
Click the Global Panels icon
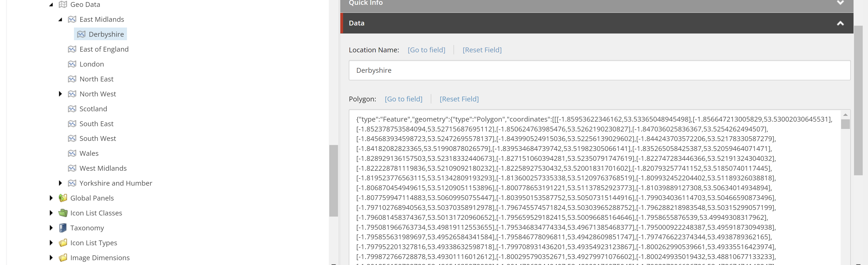(63, 198)
